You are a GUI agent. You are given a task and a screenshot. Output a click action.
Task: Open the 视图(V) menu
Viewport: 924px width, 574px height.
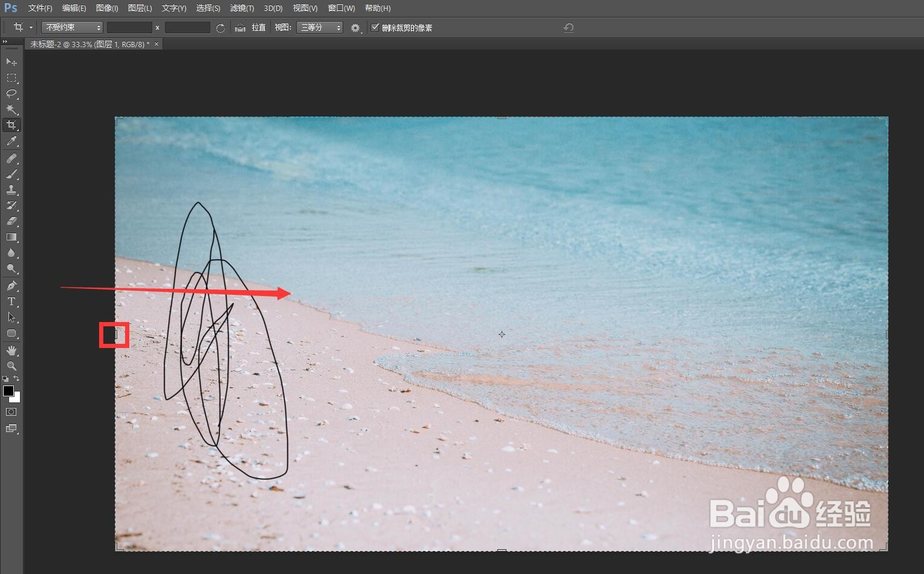tap(305, 8)
